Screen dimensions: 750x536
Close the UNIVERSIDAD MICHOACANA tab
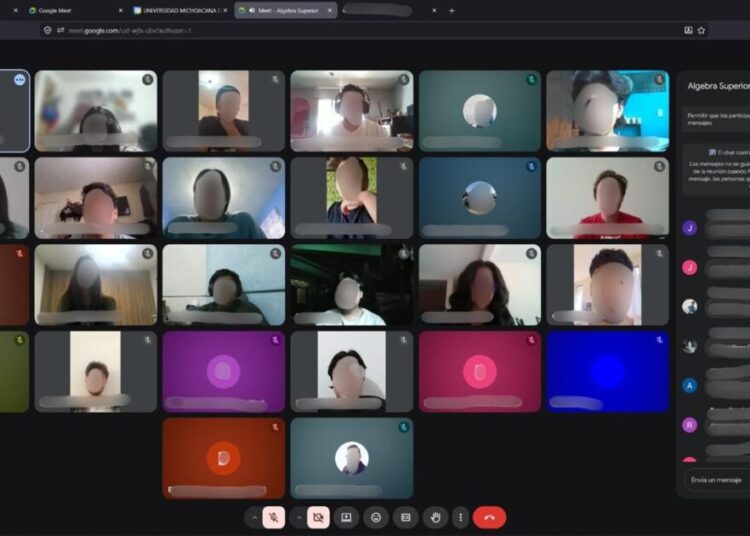tap(226, 11)
